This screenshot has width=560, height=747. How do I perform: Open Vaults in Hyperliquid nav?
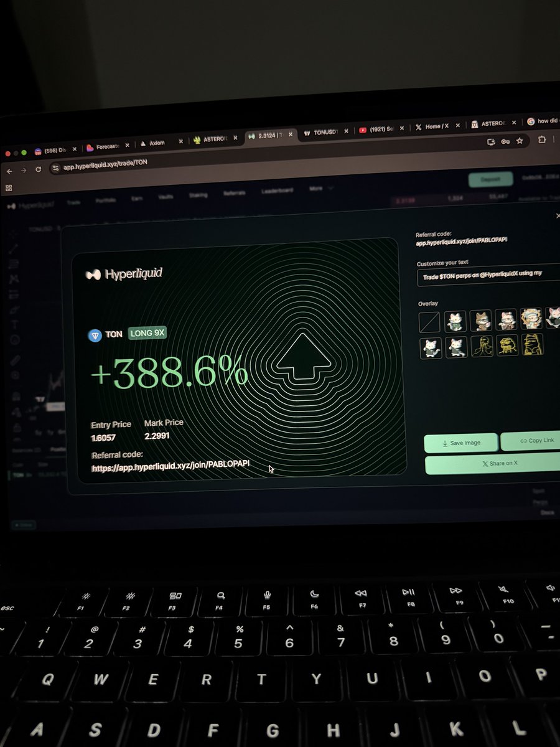point(166,197)
